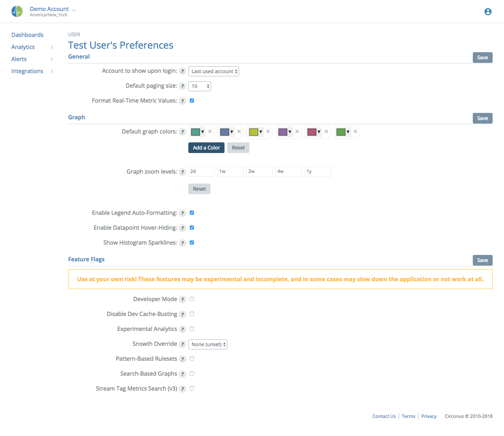Image resolution: width=504 pixels, height=436 pixels.
Task: Uncheck Format Real-Time Metric Values
Action: coord(192,100)
